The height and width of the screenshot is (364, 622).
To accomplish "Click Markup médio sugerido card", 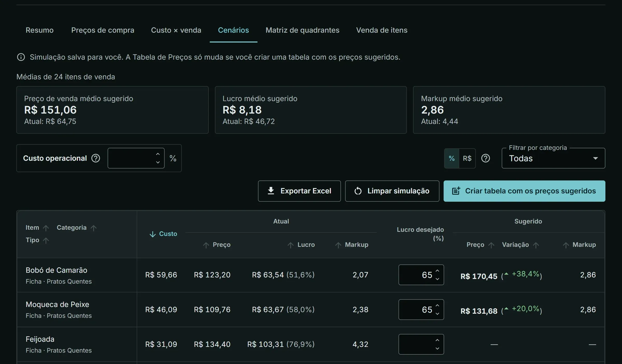I will (509, 110).
